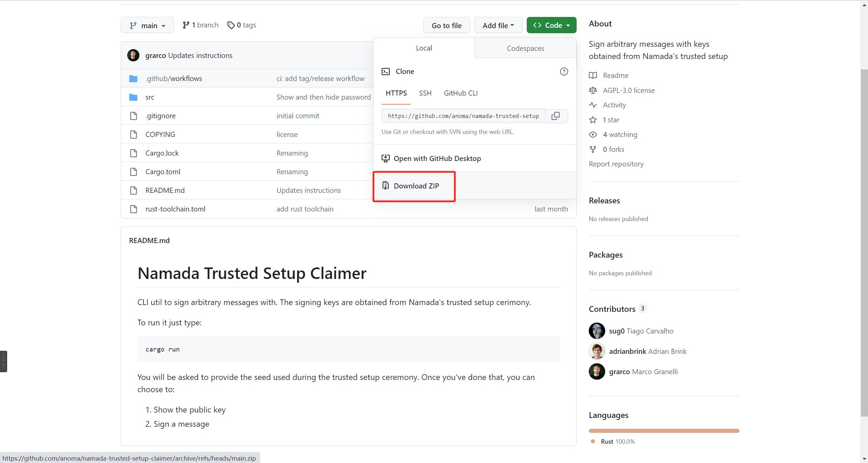This screenshot has width=868, height=463.
Task: Open adrianbrink contributor profile link
Action: (x=648, y=351)
